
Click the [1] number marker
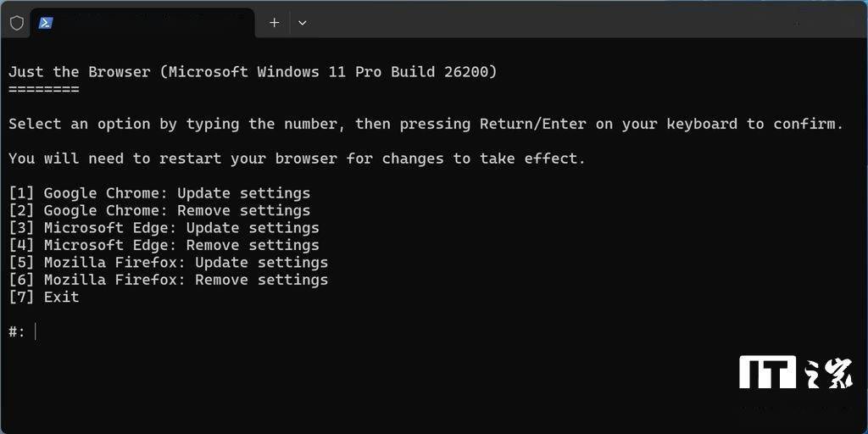(x=22, y=193)
